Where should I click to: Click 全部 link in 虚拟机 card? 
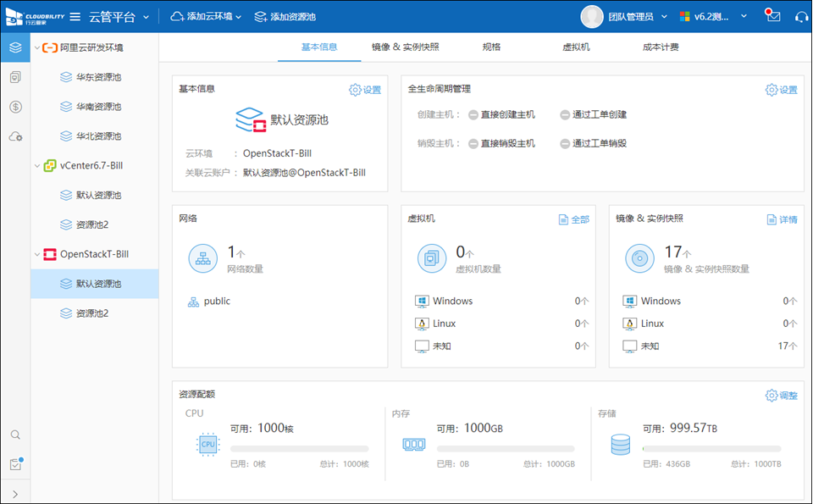point(574,219)
